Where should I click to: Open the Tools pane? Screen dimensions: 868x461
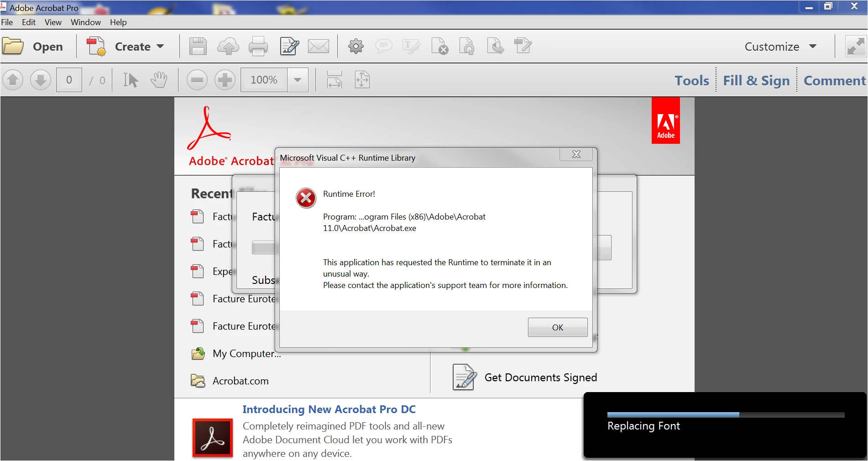[x=692, y=81]
